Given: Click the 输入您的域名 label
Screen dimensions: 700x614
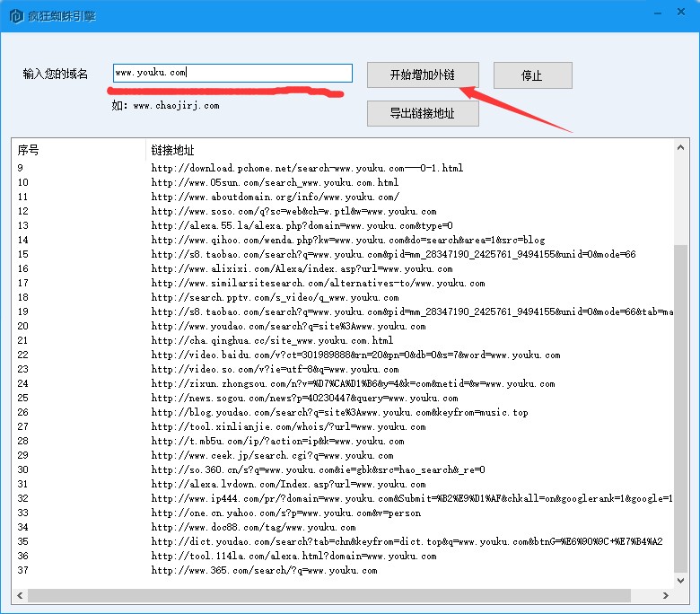Looking at the screenshot, I should click(56, 74).
